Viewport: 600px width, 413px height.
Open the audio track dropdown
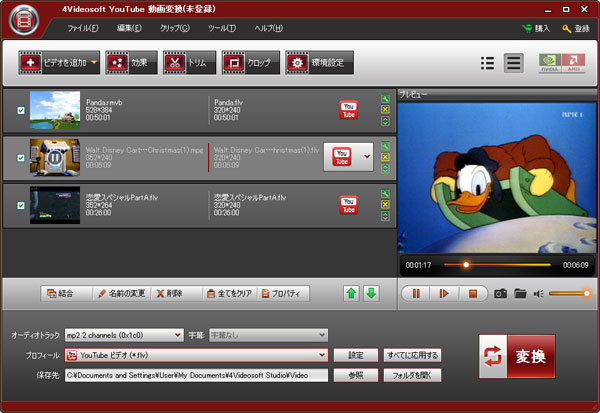tap(124, 335)
